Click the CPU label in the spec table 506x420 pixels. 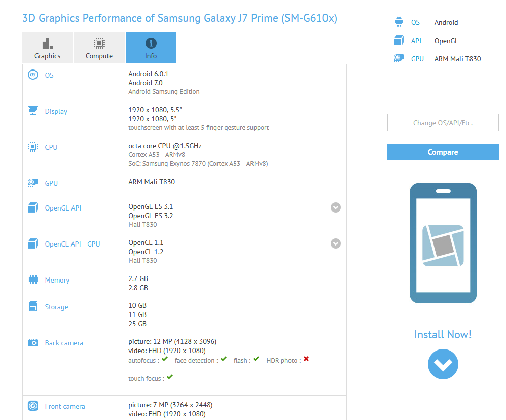point(51,147)
